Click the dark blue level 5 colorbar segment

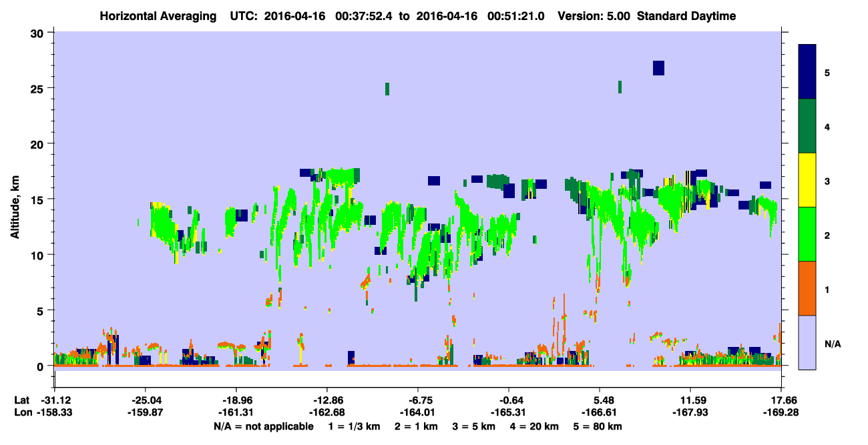pos(807,72)
